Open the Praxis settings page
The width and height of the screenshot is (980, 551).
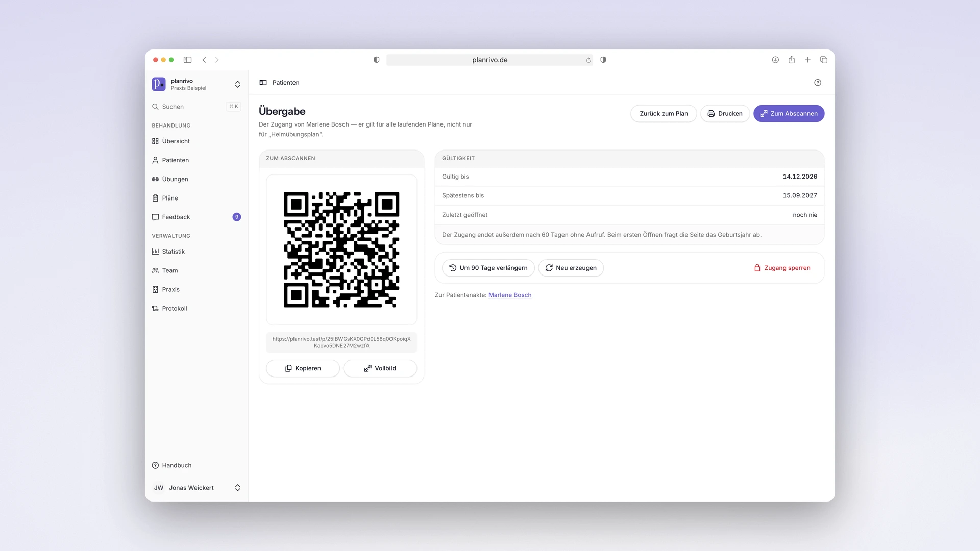(x=197, y=289)
